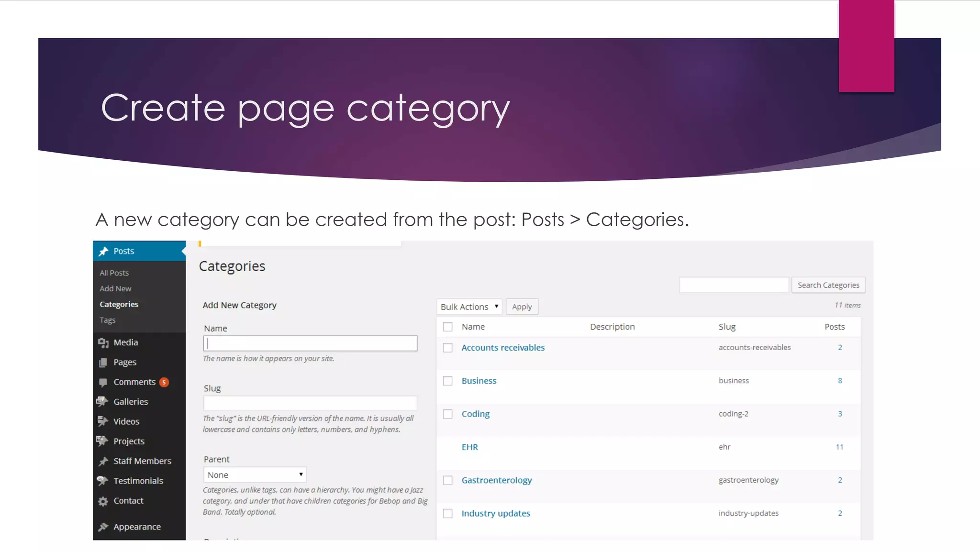
Task: Sort by Description column header
Action: click(x=612, y=327)
